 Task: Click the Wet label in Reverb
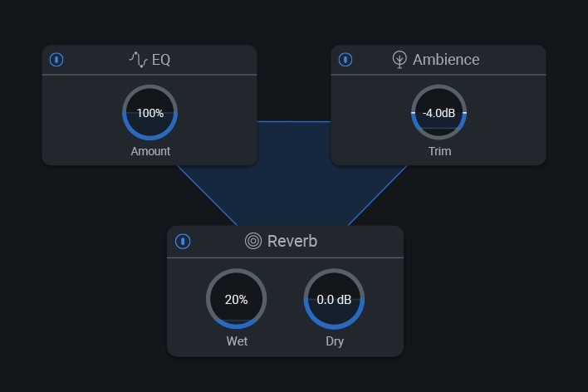pyautogui.click(x=237, y=341)
